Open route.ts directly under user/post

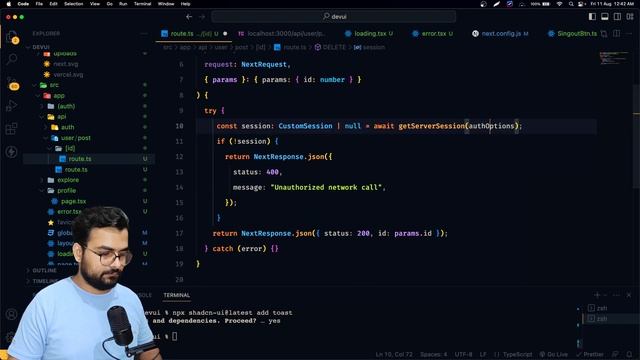[x=76, y=169]
